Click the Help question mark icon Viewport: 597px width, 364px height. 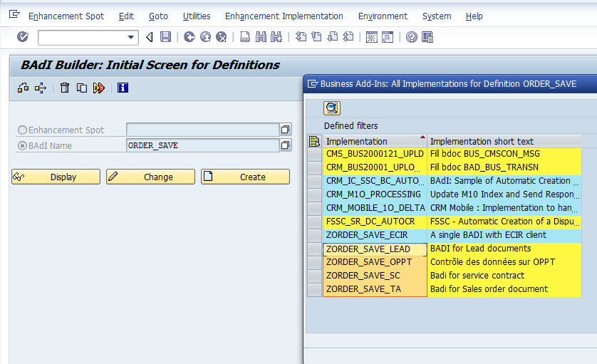click(412, 37)
